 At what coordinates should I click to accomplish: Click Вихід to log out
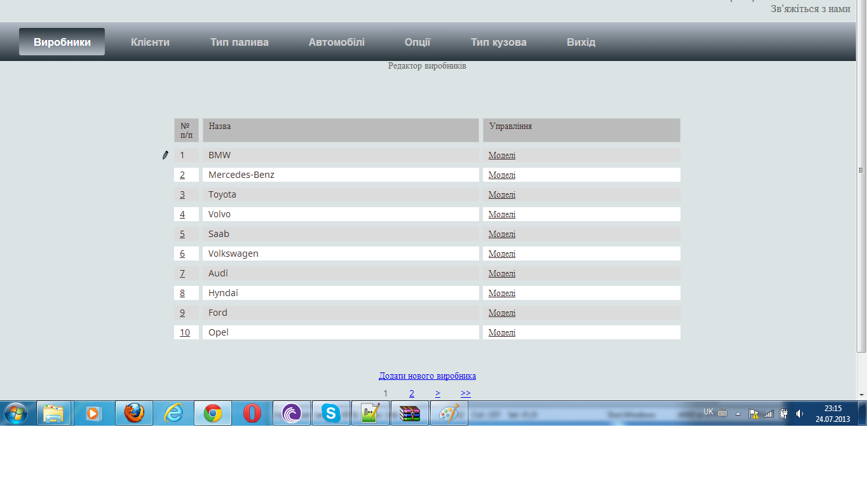(581, 42)
